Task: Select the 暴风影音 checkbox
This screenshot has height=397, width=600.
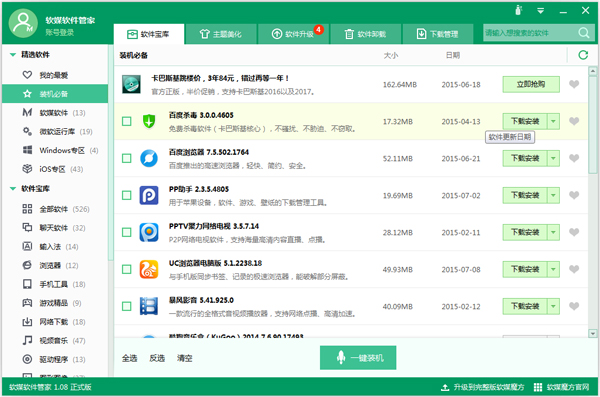Action: click(x=127, y=306)
